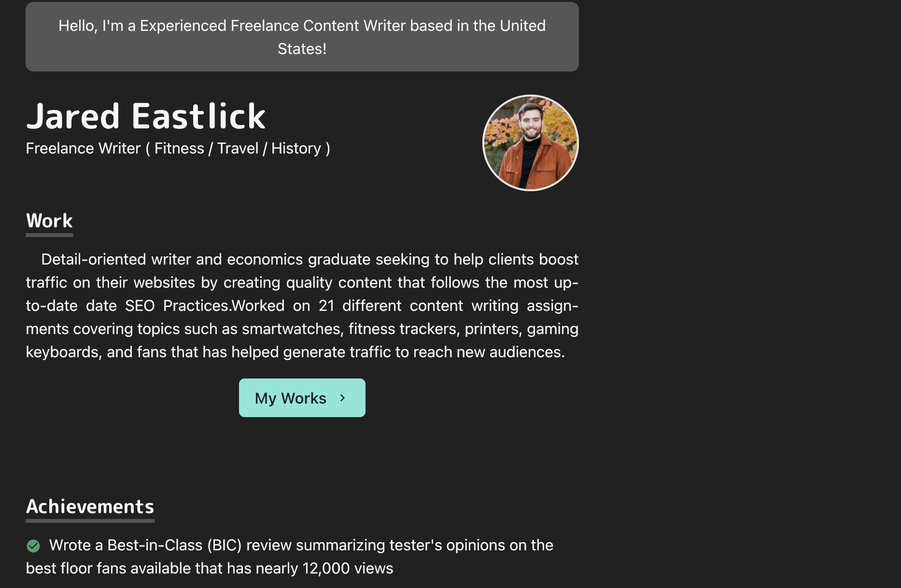Click the underline beneath the Work heading
901x588 pixels.
point(49,235)
